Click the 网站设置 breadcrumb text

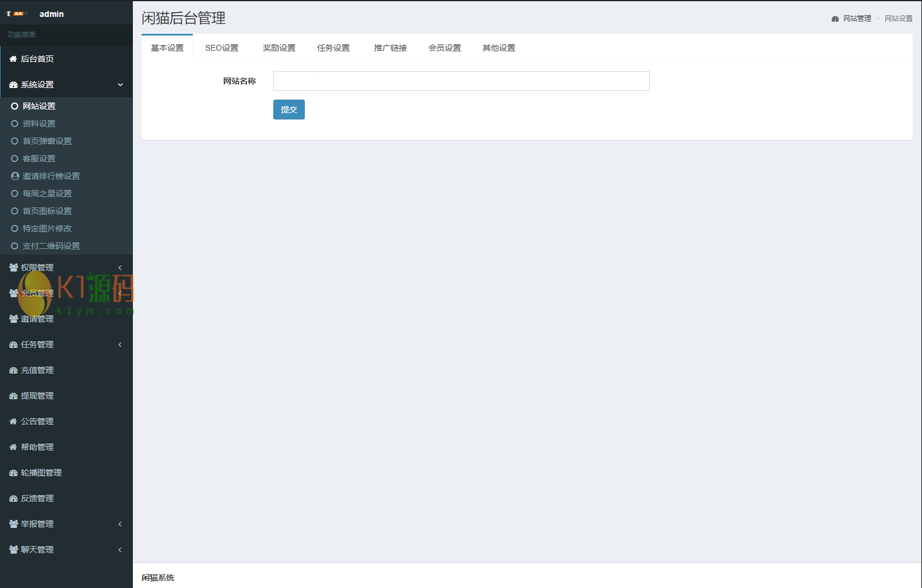pyautogui.click(x=899, y=19)
